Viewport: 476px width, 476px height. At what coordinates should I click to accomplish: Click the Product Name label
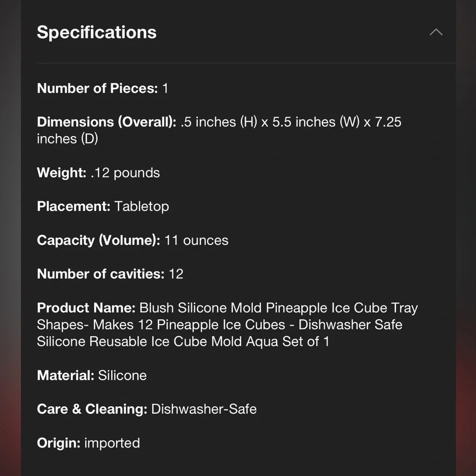pos(86,307)
